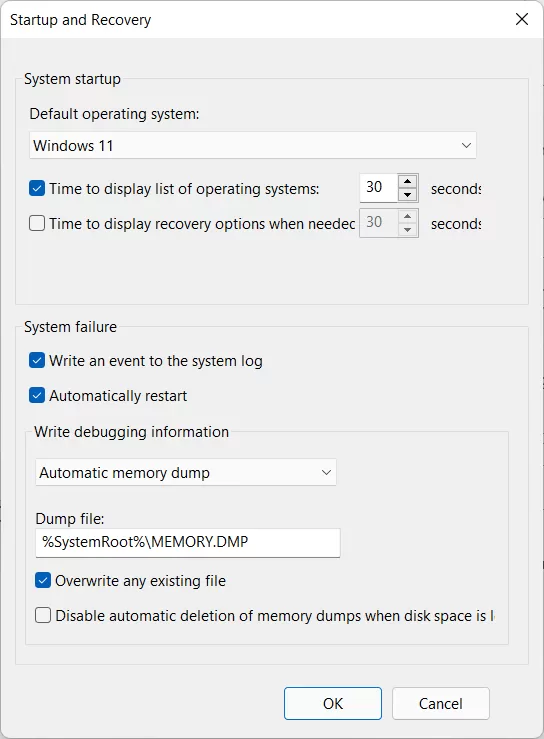The image size is (544, 739).
Task: Confirm settings with the OK button
Action: 333,703
